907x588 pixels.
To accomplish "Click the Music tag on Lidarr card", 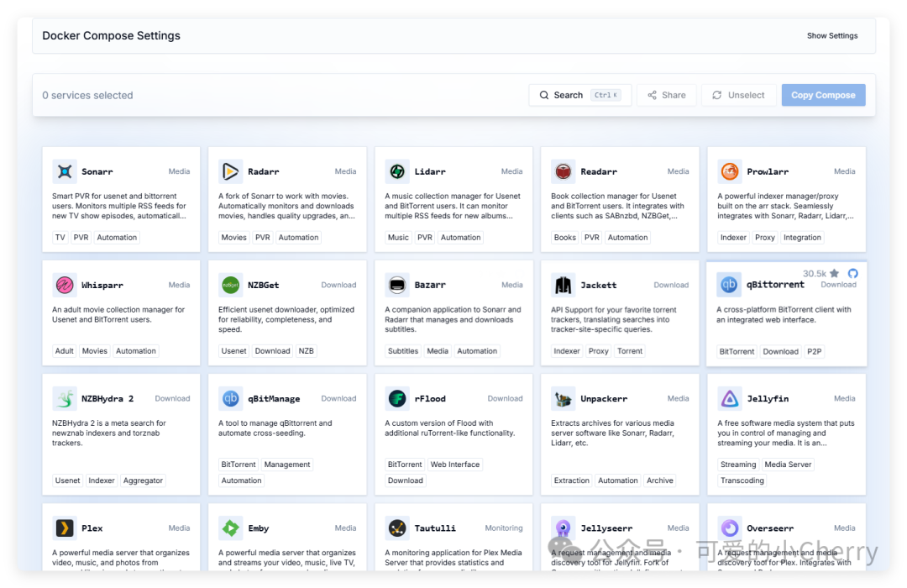I will [398, 237].
